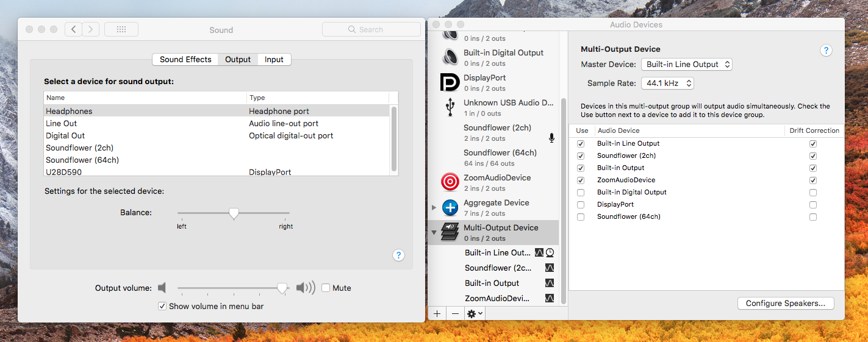Adjust the Output volume slider thumb
868x342 pixels.
pos(282,288)
